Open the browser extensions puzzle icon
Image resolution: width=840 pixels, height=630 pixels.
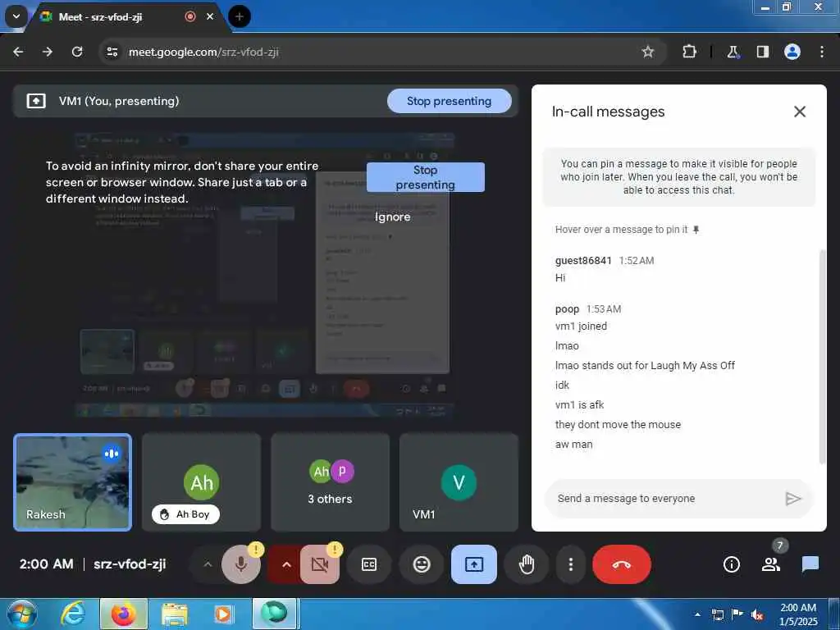pos(689,52)
